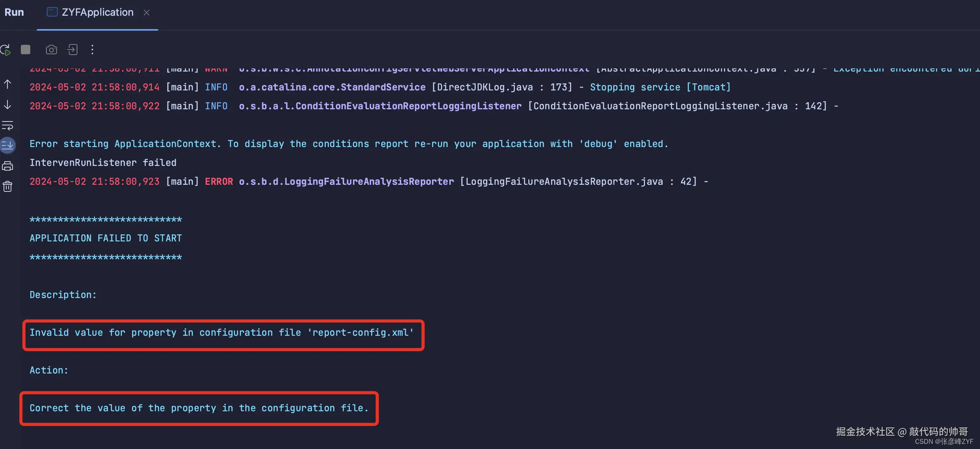This screenshot has height=449, width=980.
Task: Click the 'report-config.xml' error description line
Action: pyautogui.click(x=222, y=333)
